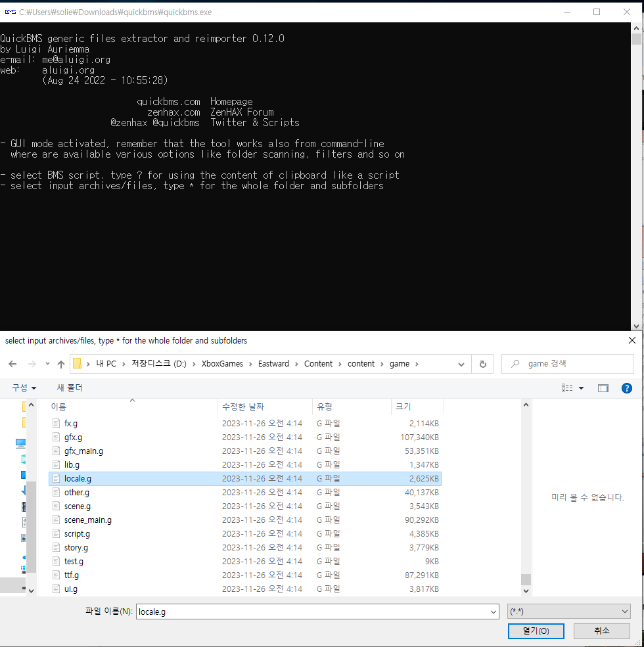Screen dimensions: 644x647
Task: Select the ui.g file
Action: click(245, 589)
